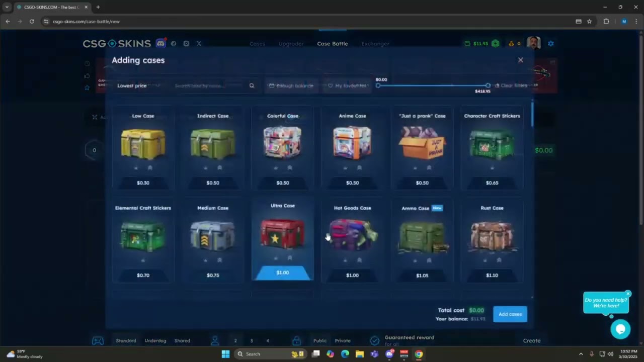
Task: Open the live chat bubble icon
Action: tap(620, 329)
